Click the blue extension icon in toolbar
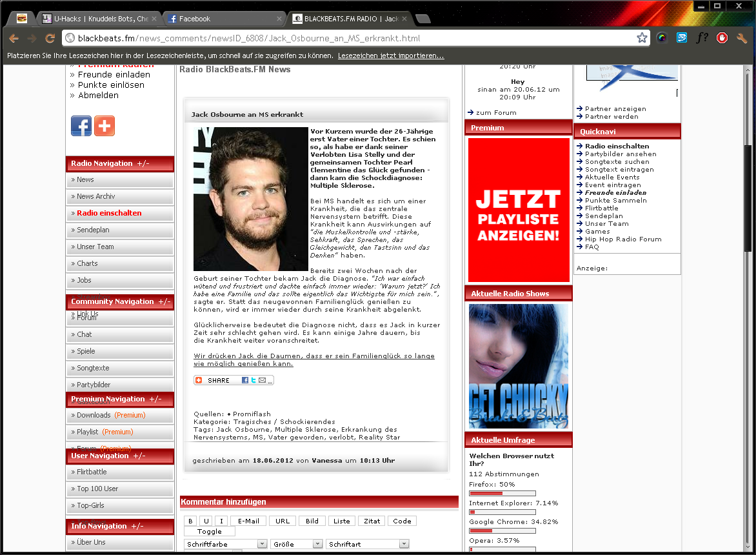This screenshot has width=756, height=555. click(682, 37)
